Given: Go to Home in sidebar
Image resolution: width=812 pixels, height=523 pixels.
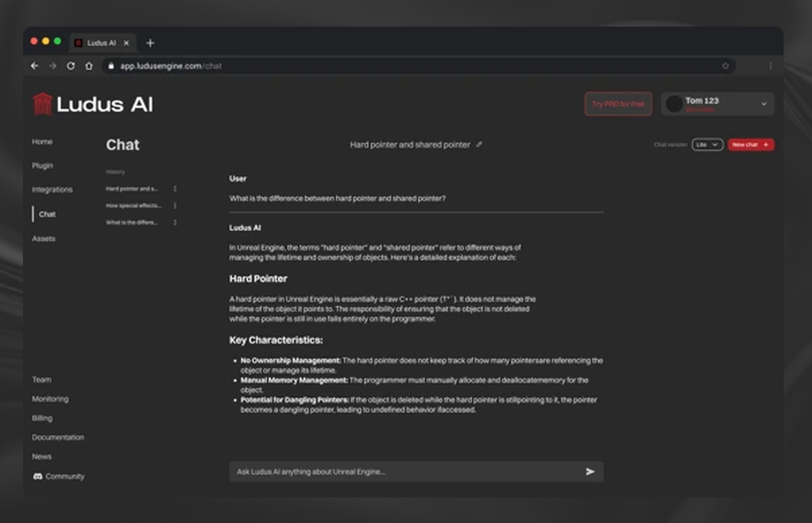Looking at the screenshot, I should tap(42, 141).
